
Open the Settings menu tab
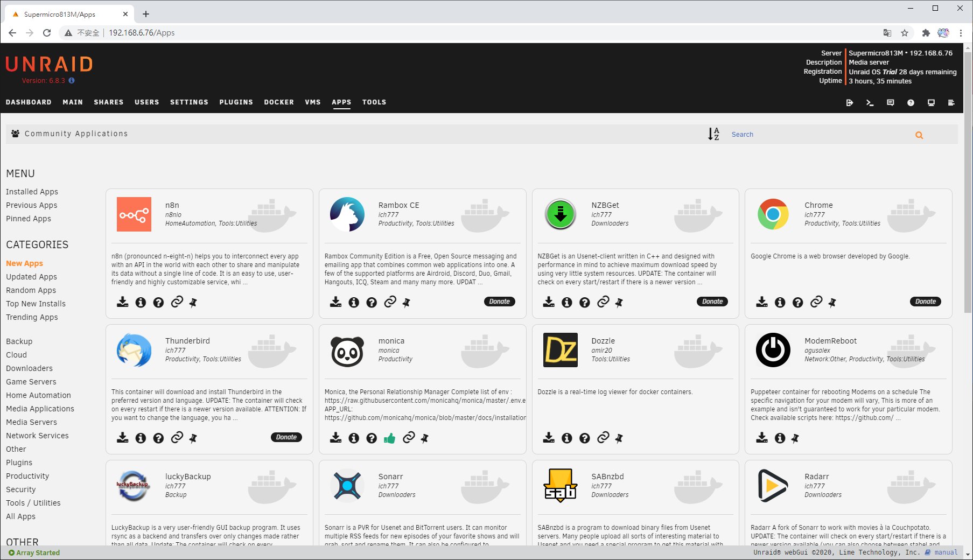pos(189,102)
